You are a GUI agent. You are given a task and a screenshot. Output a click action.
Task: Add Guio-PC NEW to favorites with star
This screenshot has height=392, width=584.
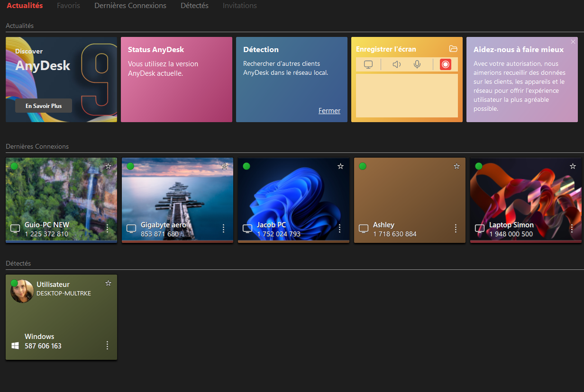[108, 166]
